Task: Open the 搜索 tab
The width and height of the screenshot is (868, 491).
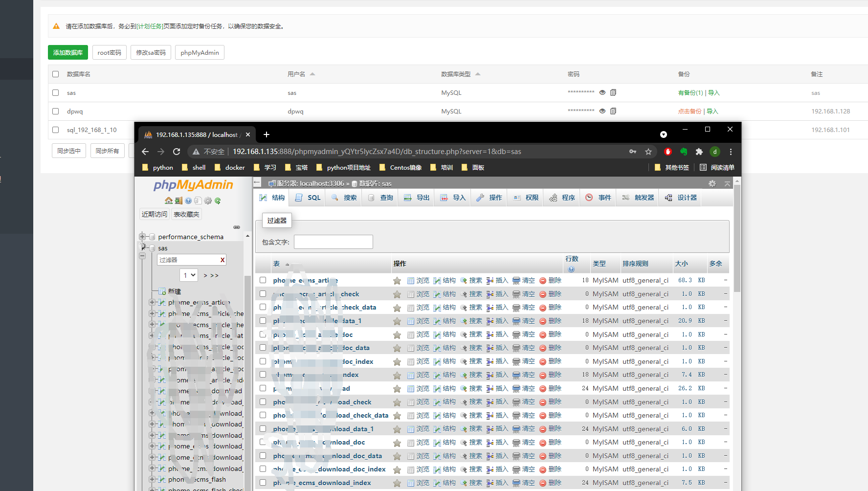Action: 344,198
